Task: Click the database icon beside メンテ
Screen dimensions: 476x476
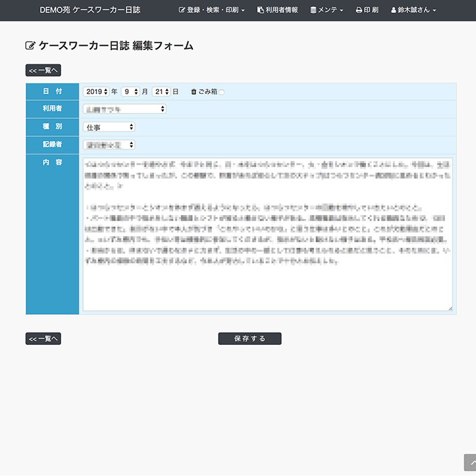Action: pos(313,10)
